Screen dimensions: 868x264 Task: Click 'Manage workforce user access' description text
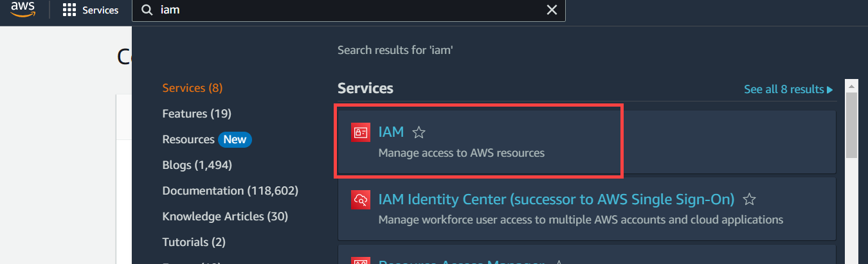pyautogui.click(x=581, y=220)
